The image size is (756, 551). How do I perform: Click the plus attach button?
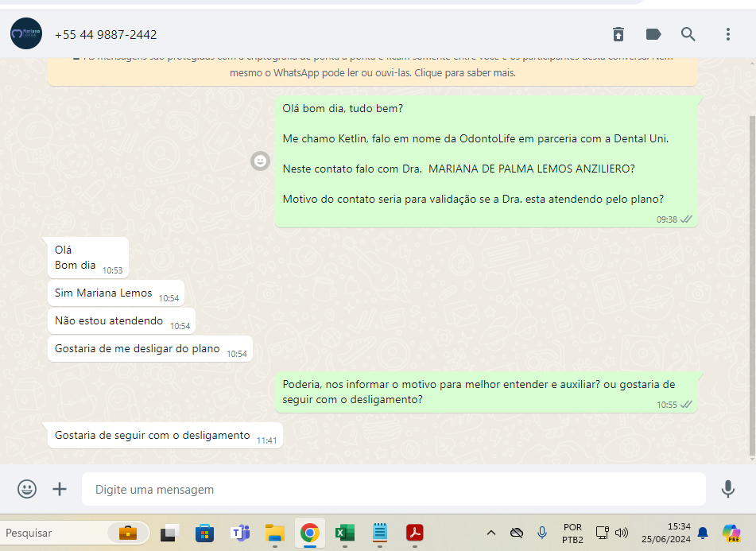tap(60, 489)
